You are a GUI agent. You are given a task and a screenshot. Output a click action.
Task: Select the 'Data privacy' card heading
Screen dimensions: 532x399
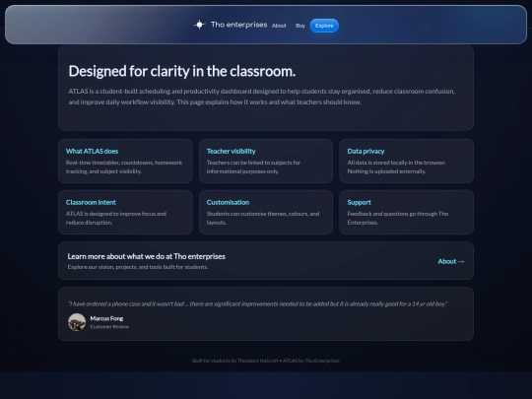(366, 152)
